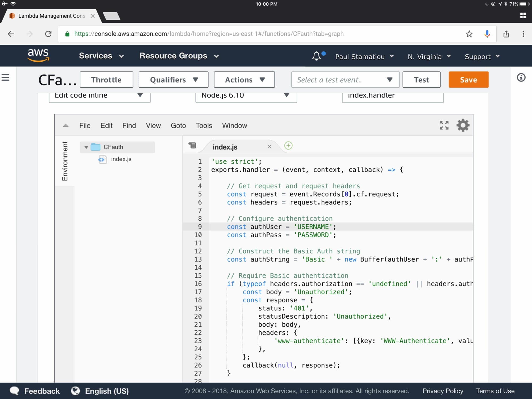
Task: Click the voice search microphone icon
Action: click(x=487, y=34)
